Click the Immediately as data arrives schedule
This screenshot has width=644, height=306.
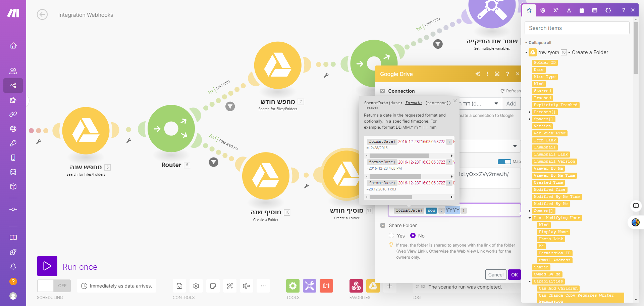(117, 286)
